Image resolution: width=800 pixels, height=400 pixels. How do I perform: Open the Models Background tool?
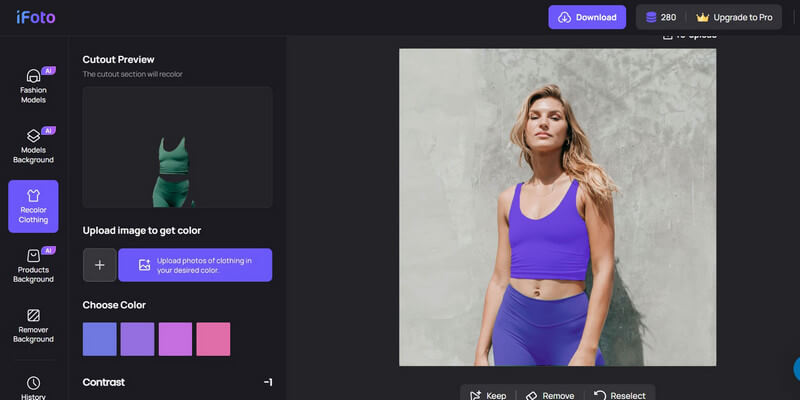point(33,145)
